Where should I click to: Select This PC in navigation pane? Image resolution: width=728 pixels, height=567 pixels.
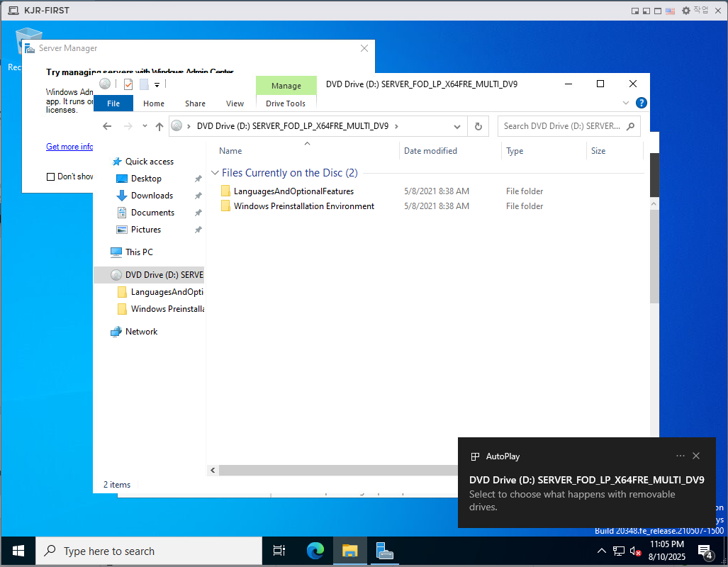[139, 252]
